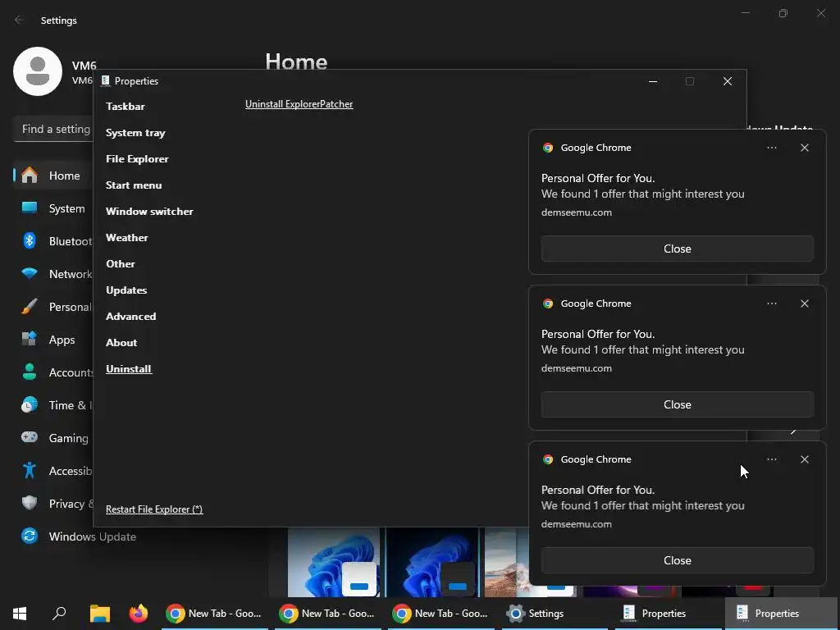Select the first blue bloom theme thumbnail
This screenshot has width=840, height=630.
click(334, 563)
